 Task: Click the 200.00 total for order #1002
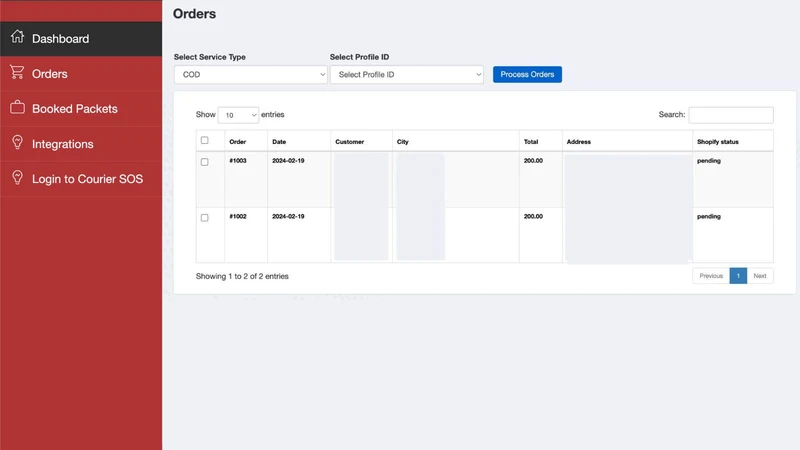(533, 216)
